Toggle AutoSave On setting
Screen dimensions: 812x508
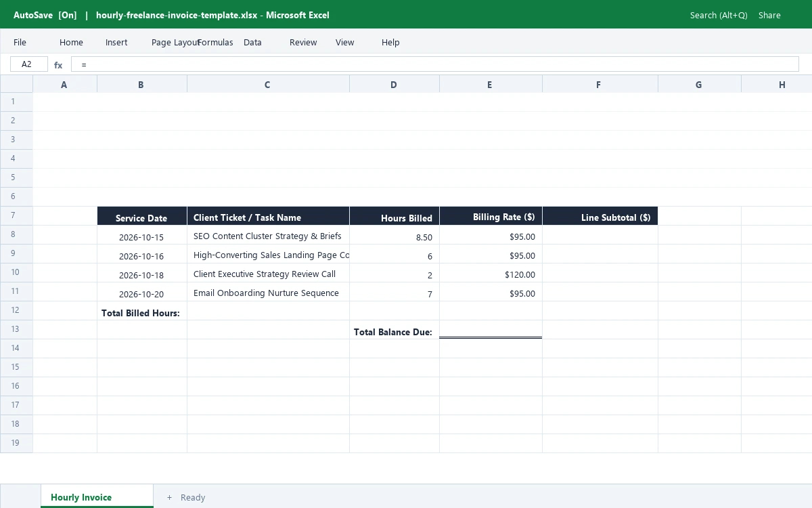[x=45, y=15]
